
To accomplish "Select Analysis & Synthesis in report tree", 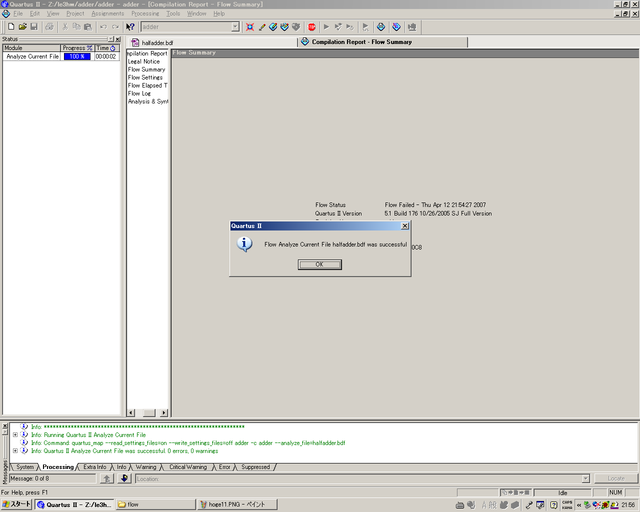I will 148,101.
